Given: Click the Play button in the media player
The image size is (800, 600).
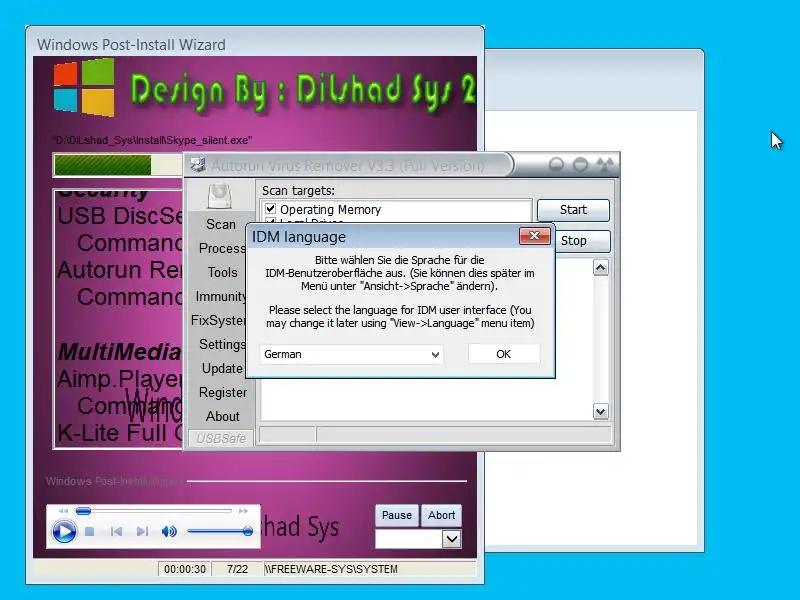Looking at the screenshot, I should [64, 532].
